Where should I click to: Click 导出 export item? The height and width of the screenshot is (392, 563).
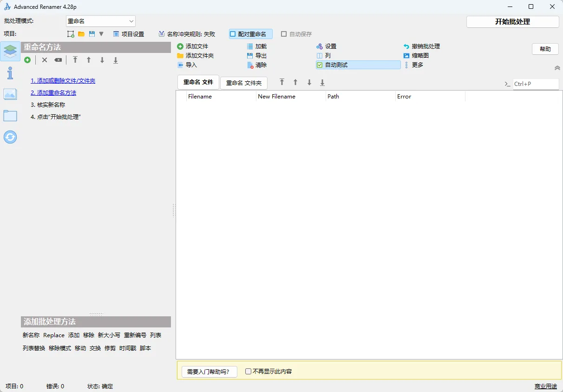click(x=257, y=56)
